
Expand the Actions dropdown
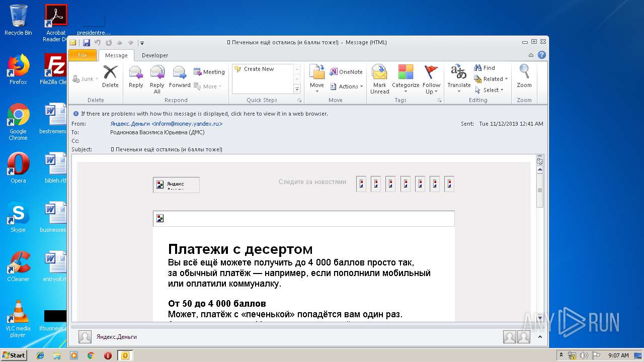pyautogui.click(x=347, y=86)
